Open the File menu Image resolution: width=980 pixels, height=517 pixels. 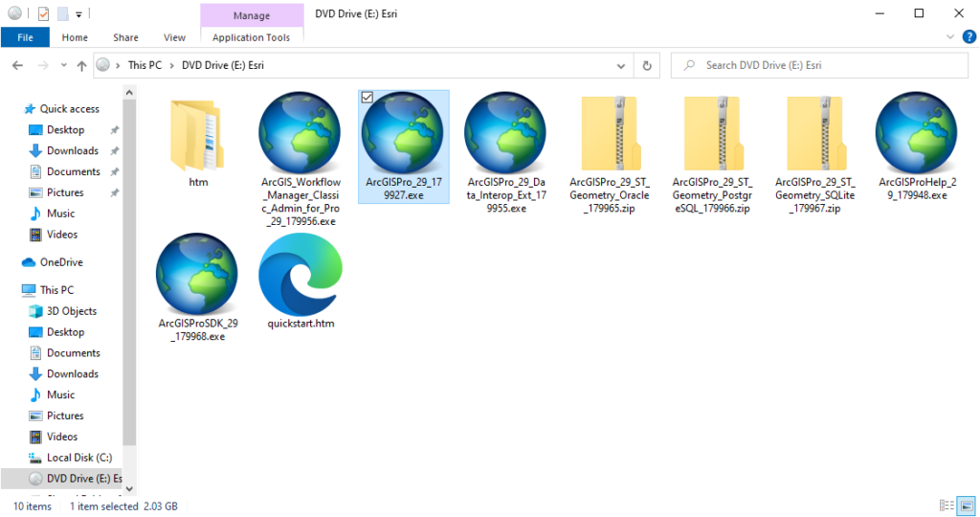[26, 37]
